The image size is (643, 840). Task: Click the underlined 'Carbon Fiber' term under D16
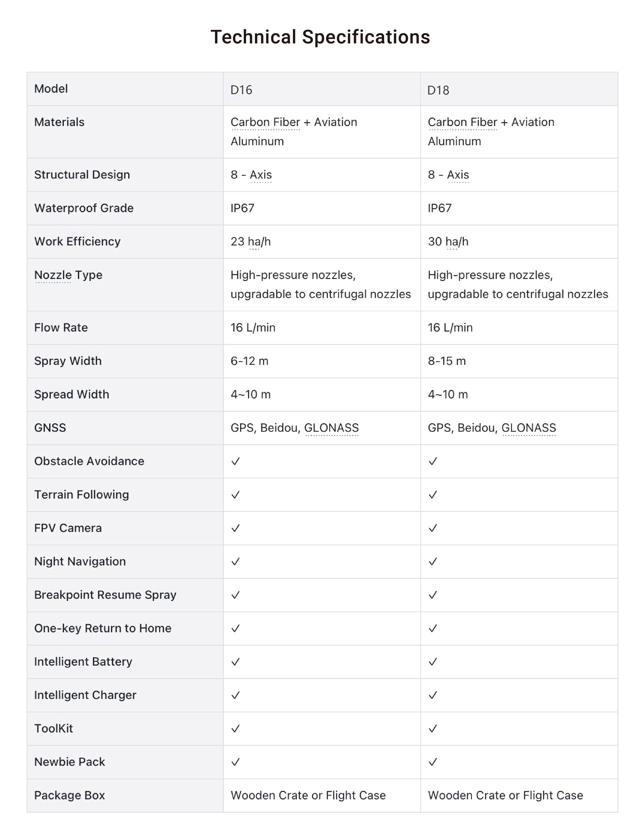(x=265, y=122)
